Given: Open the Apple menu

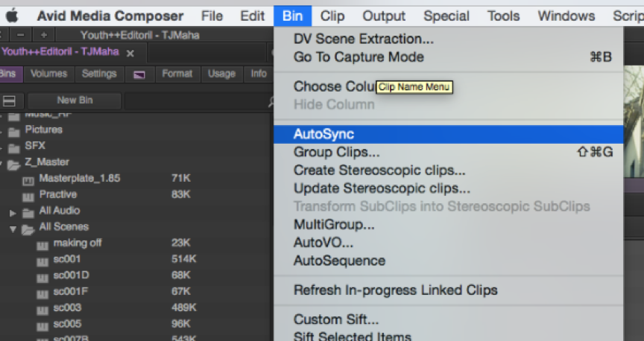Looking at the screenshot, I should coord(12,16).
